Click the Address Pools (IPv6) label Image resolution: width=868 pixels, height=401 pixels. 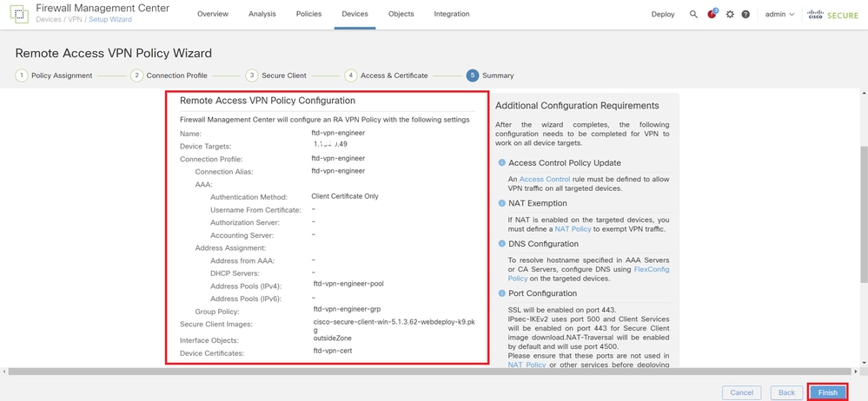[246, 299]
